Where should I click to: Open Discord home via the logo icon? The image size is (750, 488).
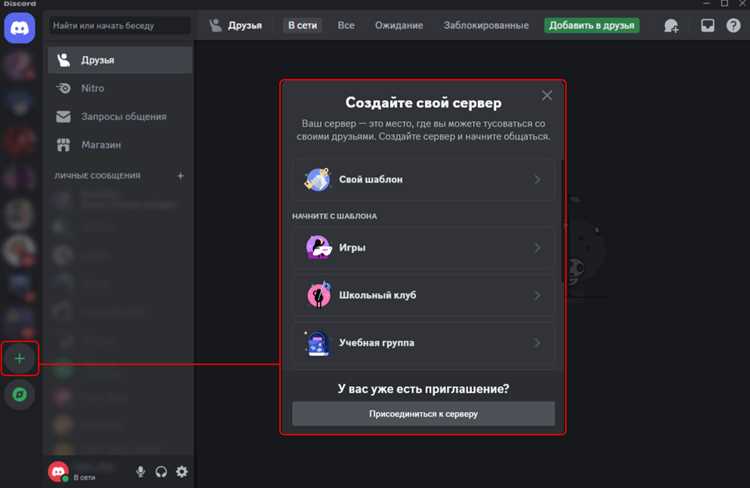pyautogui.click(x=20, y=28)
